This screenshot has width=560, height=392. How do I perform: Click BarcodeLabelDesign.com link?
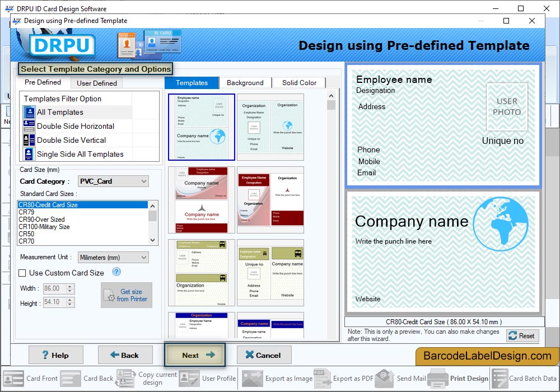[487, 356]
